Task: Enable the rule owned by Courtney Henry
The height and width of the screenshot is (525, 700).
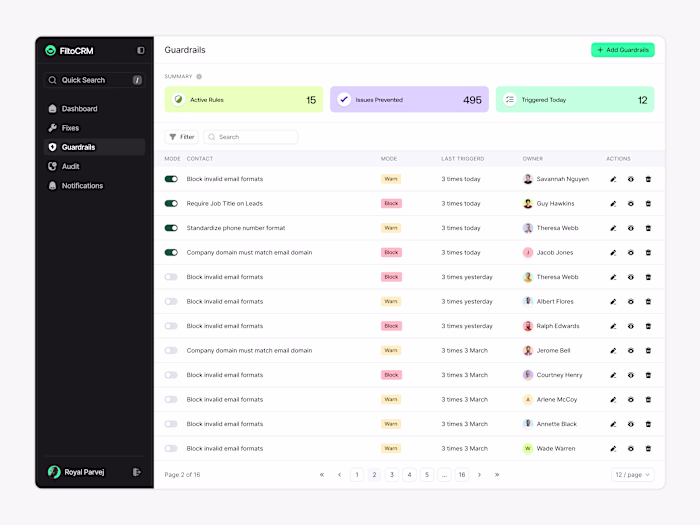Action: [x=171, y=375]
